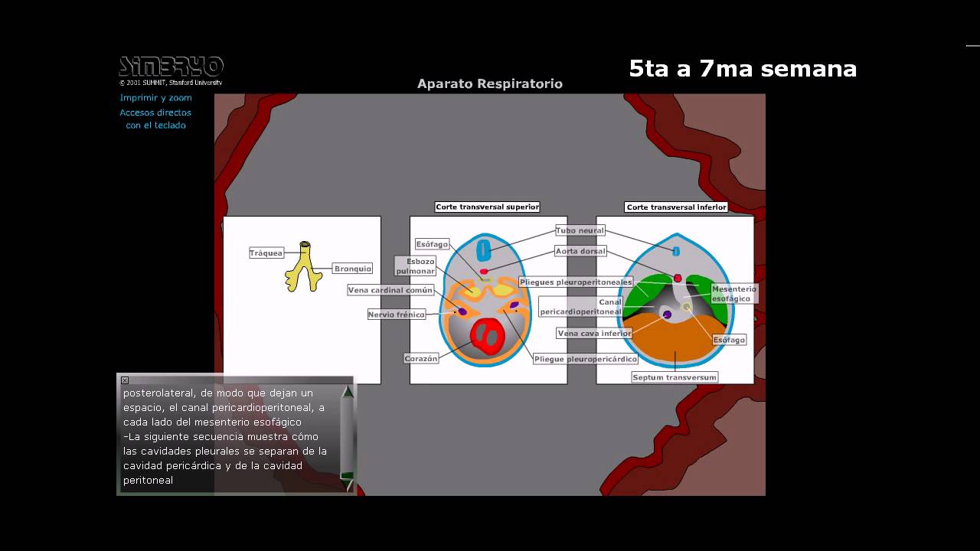Click the Corazón label
This screenshot has height=551, width=980.
pyautogui.click(x=422, y=359)
